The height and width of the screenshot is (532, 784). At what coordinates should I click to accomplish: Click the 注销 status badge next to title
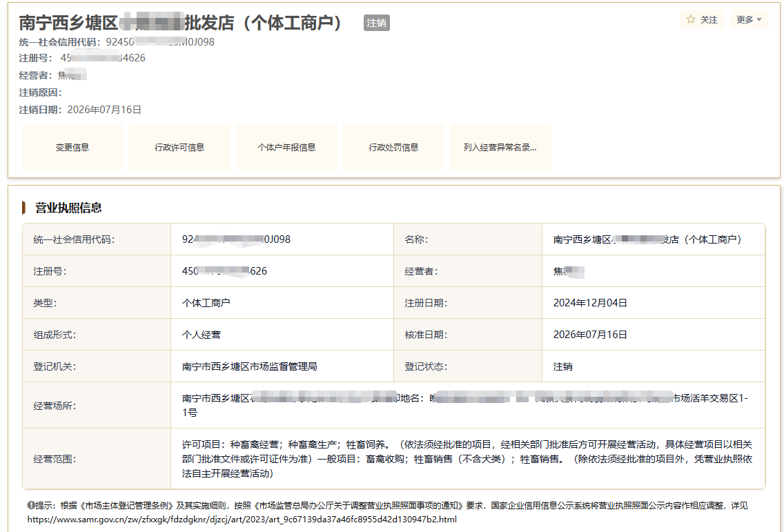[x=377, y=23]
